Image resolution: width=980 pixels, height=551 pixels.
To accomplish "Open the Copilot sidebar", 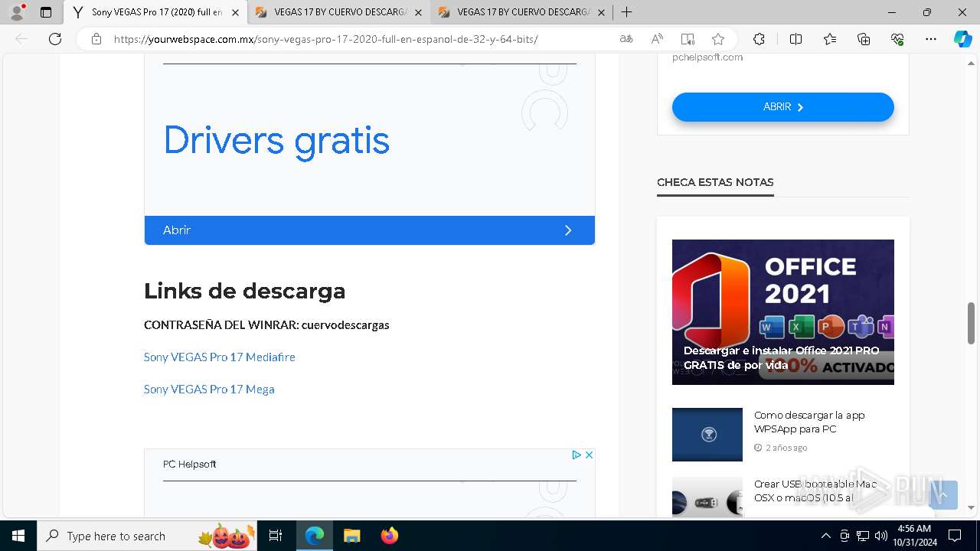I will point(962,39).
